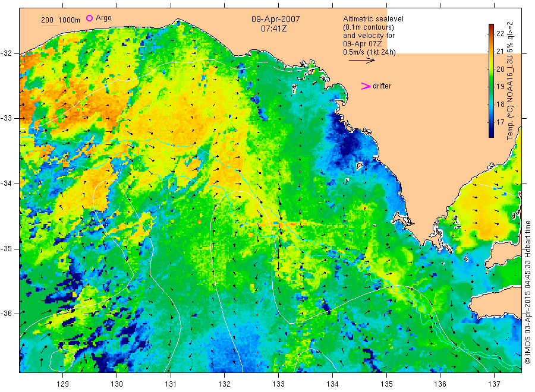This screenshot has width=535, height=392.
Task: Click latitude axis label -32
Action: (x=7, y=53)
